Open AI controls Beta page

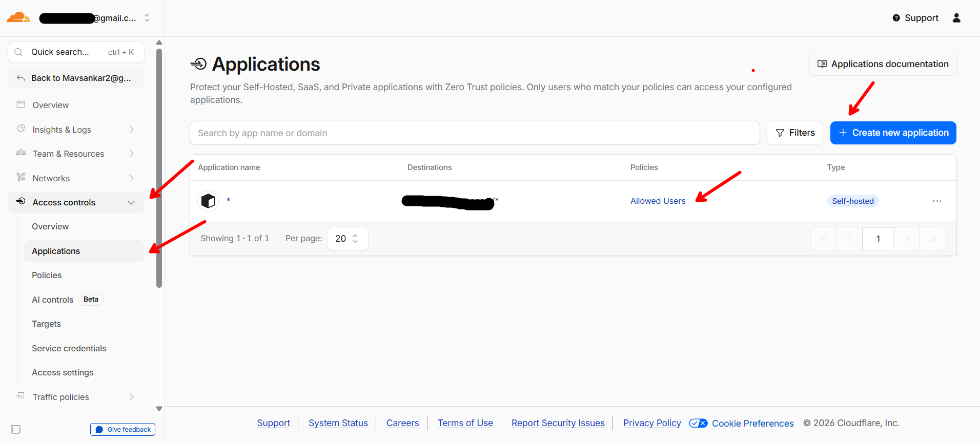(67, 300)
